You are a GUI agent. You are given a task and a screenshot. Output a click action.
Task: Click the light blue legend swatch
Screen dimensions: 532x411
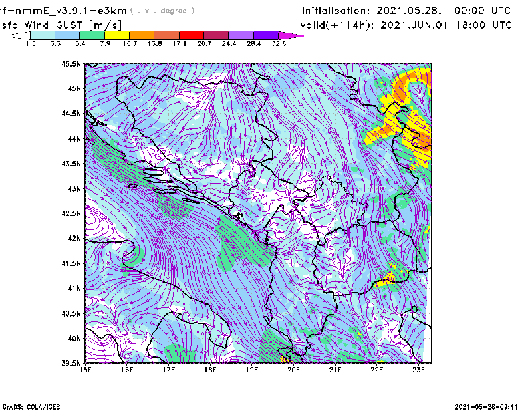coord(67,35)
